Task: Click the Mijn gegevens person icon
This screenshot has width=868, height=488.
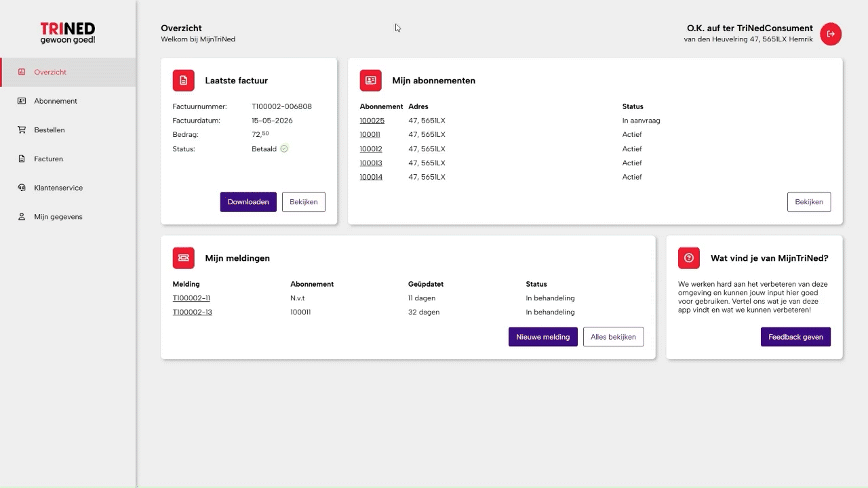Action: [22, 217]
